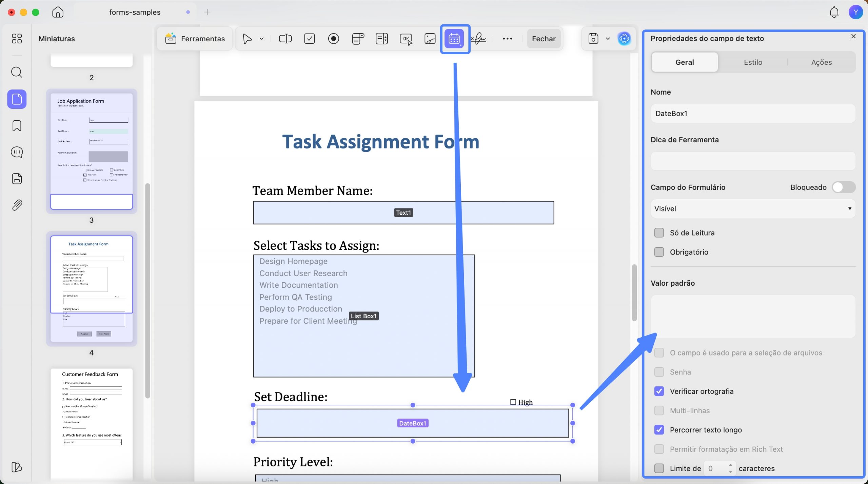The width and height of the screenshot is (868, 484).
Task: Select Job Application Form page 3 thumbnail
Action: tap(92, 151)
